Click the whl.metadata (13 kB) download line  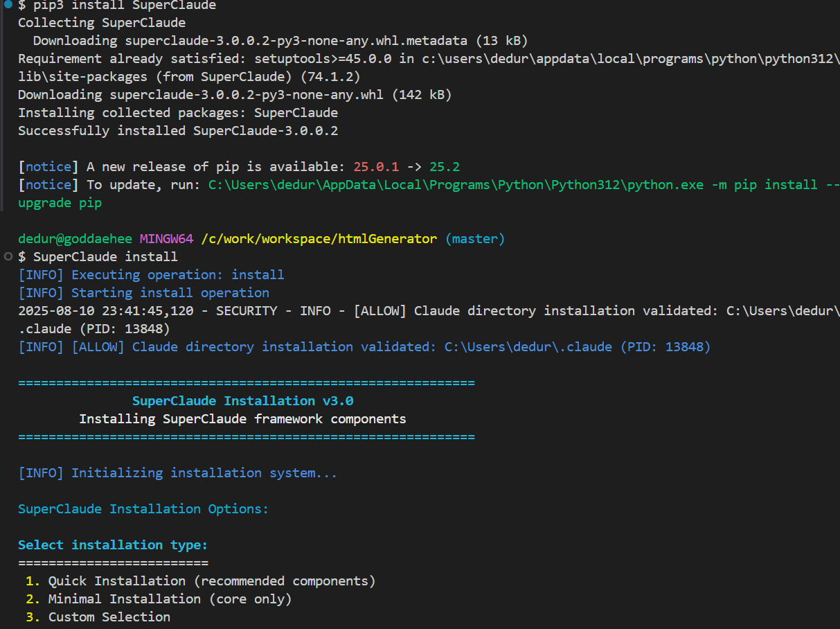[280, 41]
